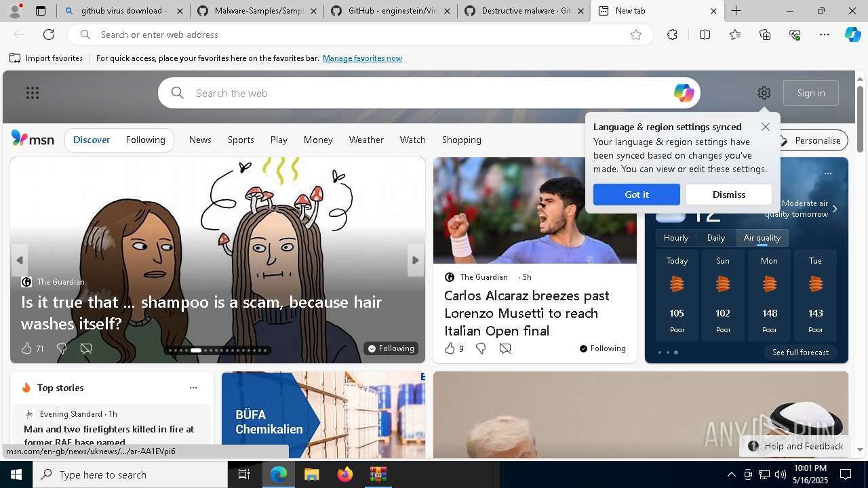The height and width of the screenshot is (488, 868).
Task: Dislike the Carlos Alcaraz article
Action: coord(481,348)
